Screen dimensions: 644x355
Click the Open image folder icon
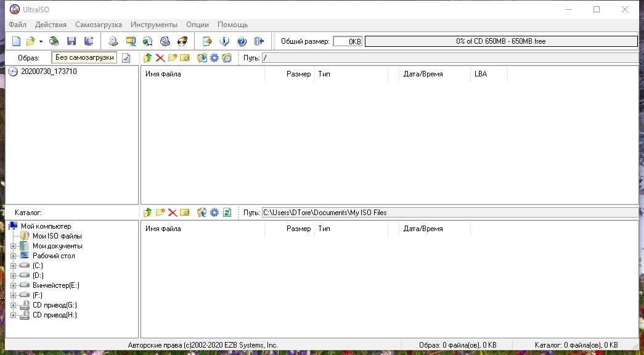tap(30, 41)
